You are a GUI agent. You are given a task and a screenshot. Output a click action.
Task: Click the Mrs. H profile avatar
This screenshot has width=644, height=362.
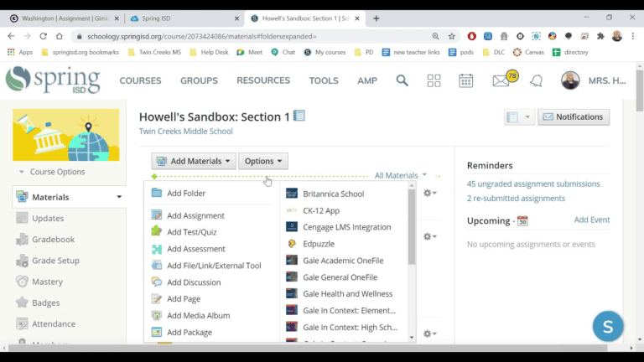point(570,80)
